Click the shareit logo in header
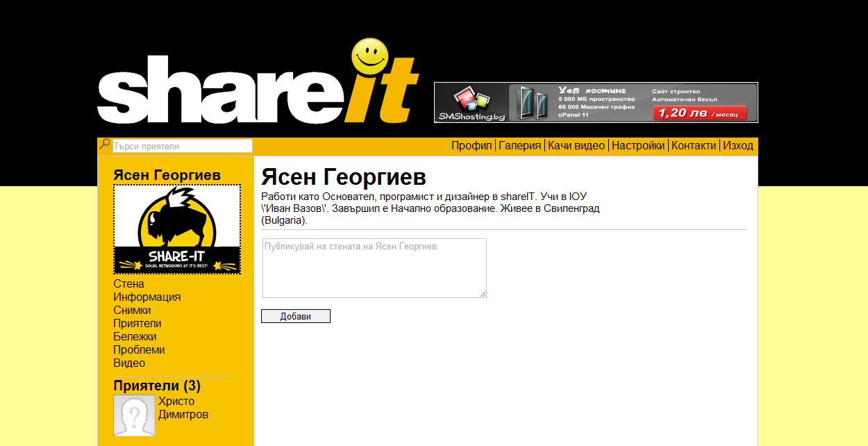This screenshot has height=446, width=868. (x=258, y=82)
